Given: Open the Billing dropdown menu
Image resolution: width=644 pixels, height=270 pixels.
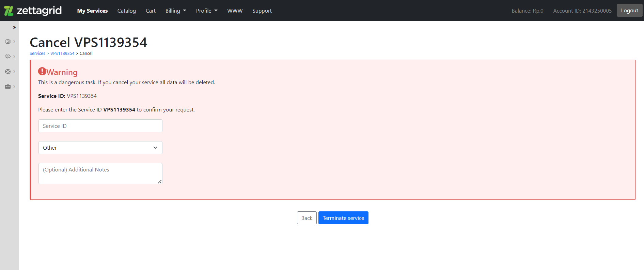Looking at the screenshot, I should [176, 11].
